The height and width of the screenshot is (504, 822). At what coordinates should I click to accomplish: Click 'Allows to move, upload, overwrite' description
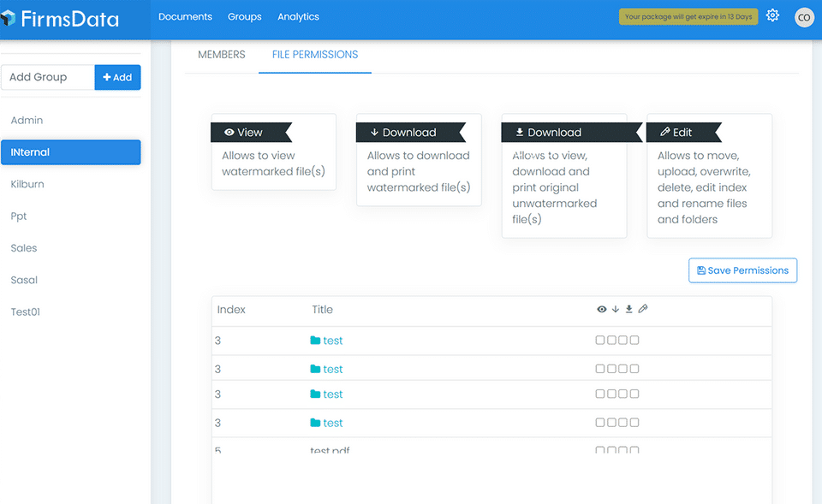(704, 187)
